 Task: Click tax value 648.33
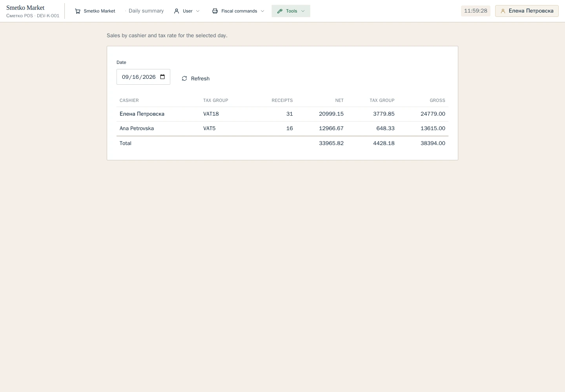pyautogui.click(x=385, y=129)
